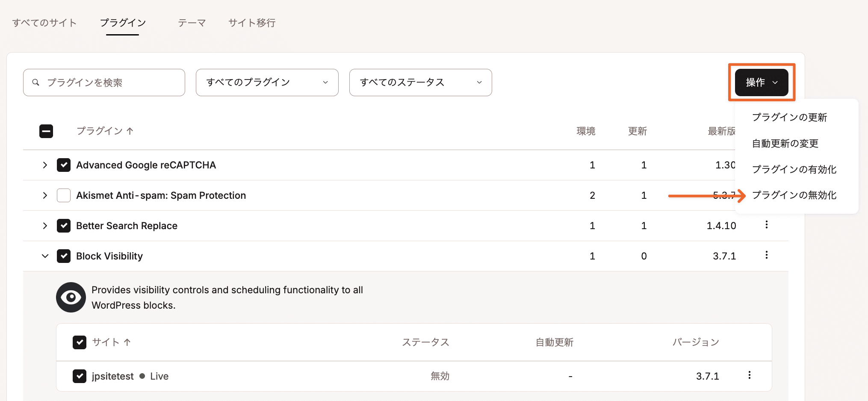Viewport: 868px width, 401px height.
Task: Click the Block Visibility eye logo icon
Action: (71, 297)
